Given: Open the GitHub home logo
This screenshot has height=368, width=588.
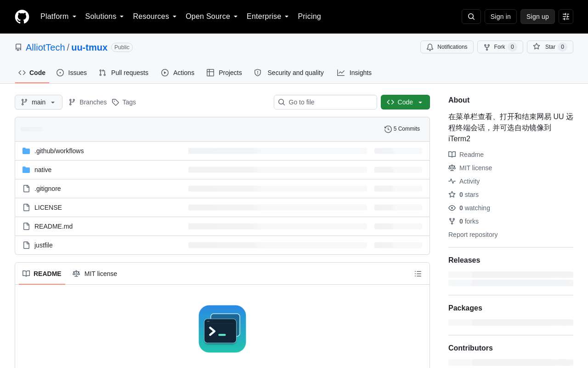Looking at the screenshot, I should 22,17.
